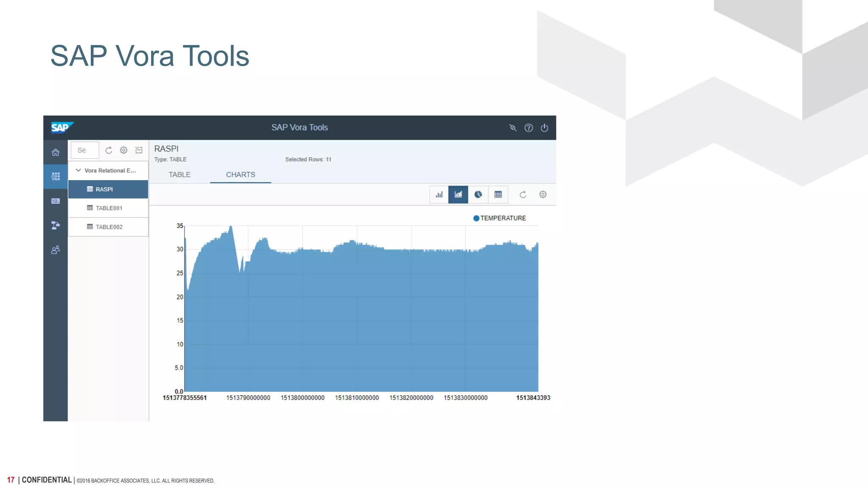
Task: Click the Help question mark icon
Action: pyautogui.click(x=529, y=128)
